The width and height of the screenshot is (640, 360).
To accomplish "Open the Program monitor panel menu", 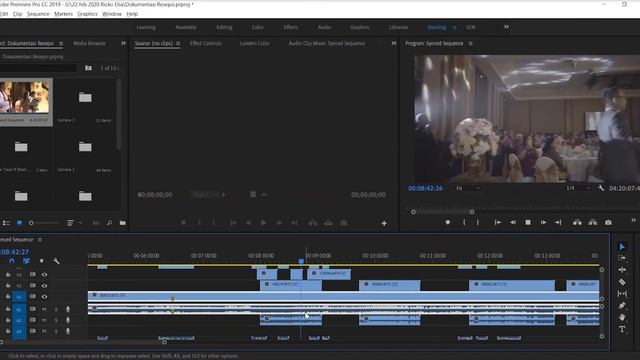I will [x=470, y=43].
